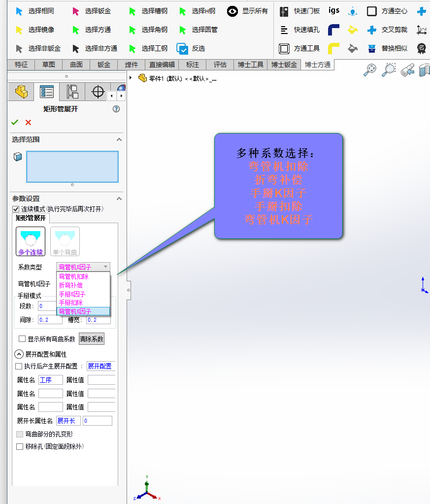Click the 展开长 value input field
Viewport: 430px width, 504px height.
coord(97,421)
